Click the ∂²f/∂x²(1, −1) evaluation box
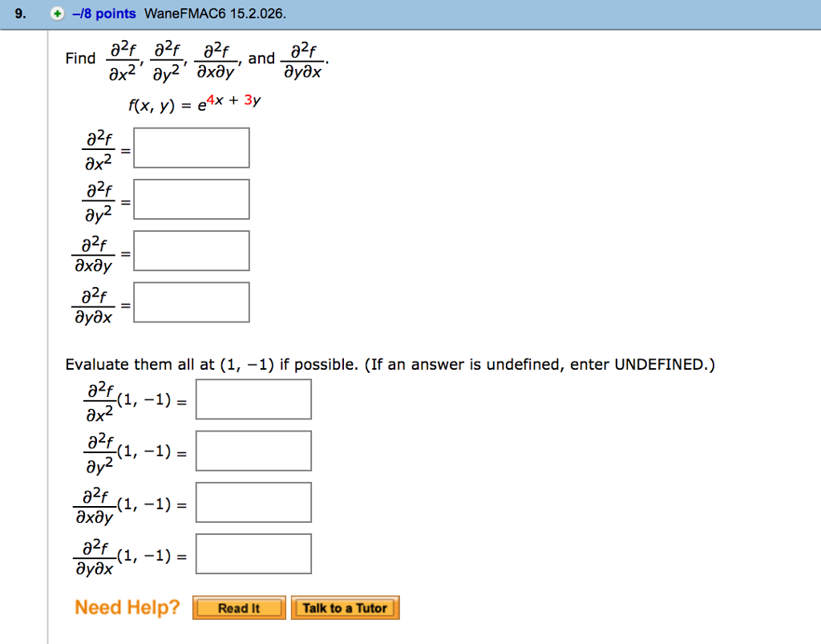The height and width of the screenshot is (644, 821). [x=253, y=399]
